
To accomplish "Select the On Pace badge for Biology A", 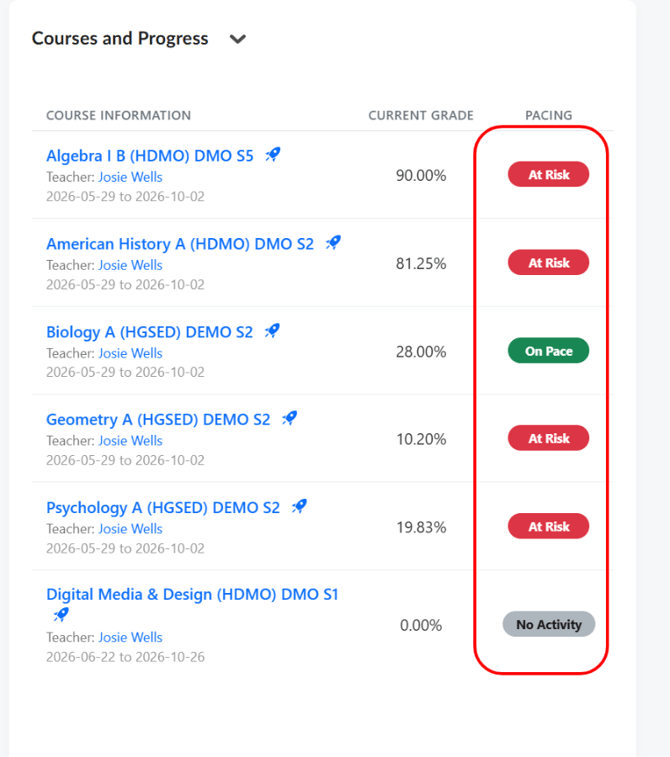I will tap(548, 350).
